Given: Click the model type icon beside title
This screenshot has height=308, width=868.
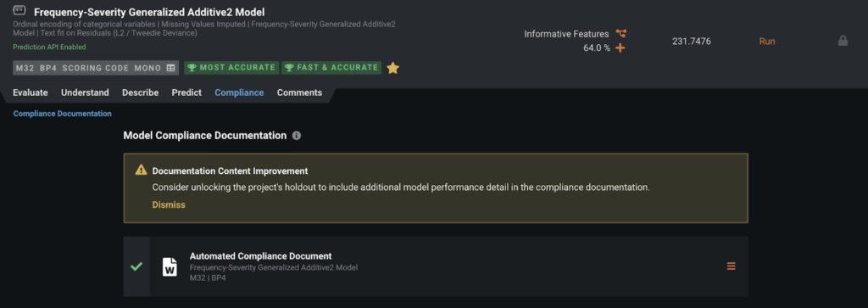Looking at the screenshot, I should 19,10.
